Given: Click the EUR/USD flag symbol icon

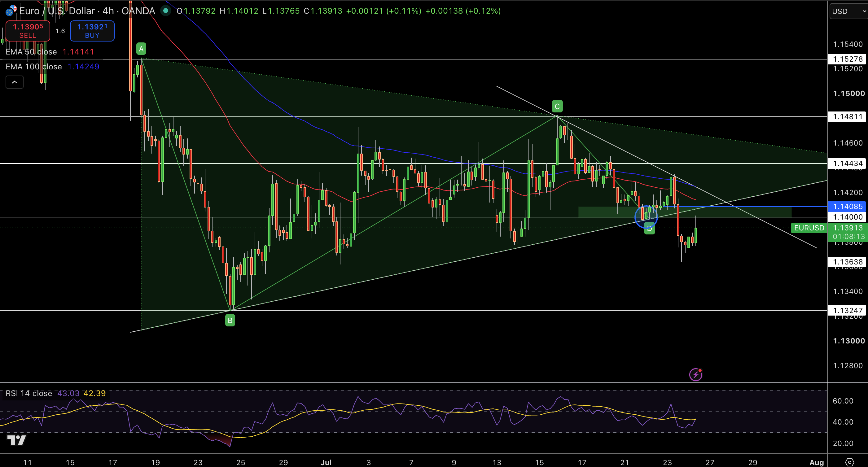Looking at the screenshot, I should click(11, 11).
